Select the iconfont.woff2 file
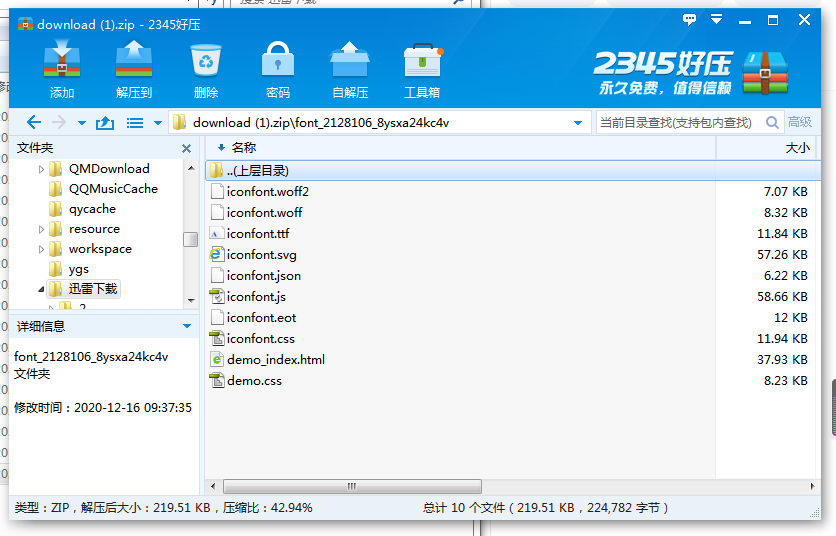Image resolution: width=836 pixels, height=536 pixels. [512, 191]
